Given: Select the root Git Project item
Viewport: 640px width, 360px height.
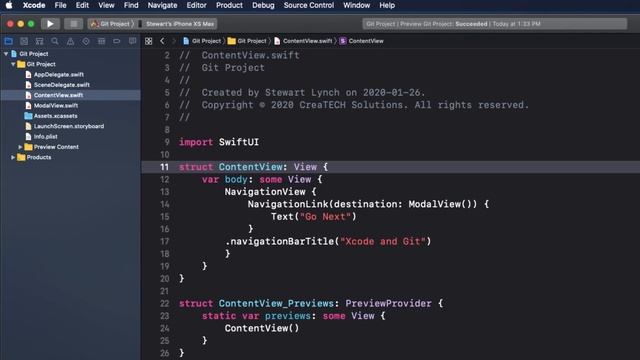Looking at the screenshot, I should [29, 54].
